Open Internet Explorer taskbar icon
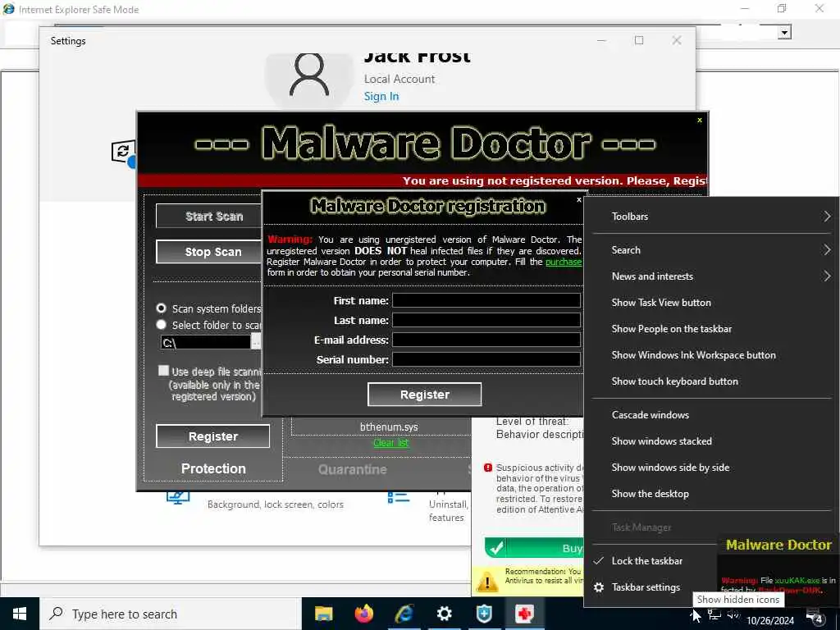This screenshot has height=630, width=840. 404,614
